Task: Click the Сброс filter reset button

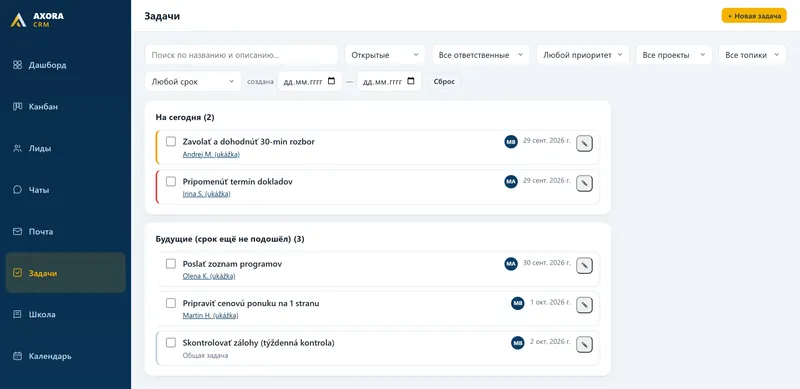Action: click(x=444, y=82)
